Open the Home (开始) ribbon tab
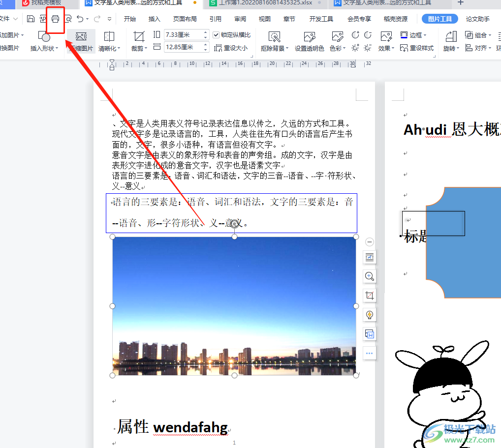Image resolution: width=501 pixels, height=448 pixels. coord(130,19)
